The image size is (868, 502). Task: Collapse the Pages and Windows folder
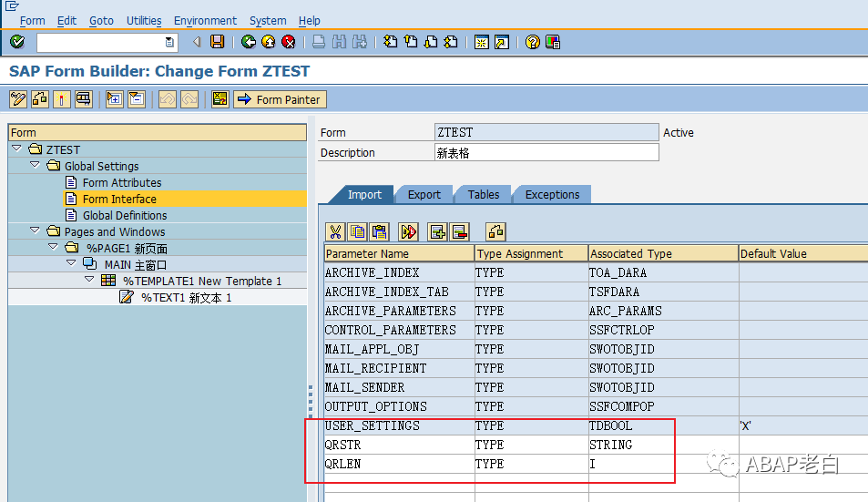35,231
